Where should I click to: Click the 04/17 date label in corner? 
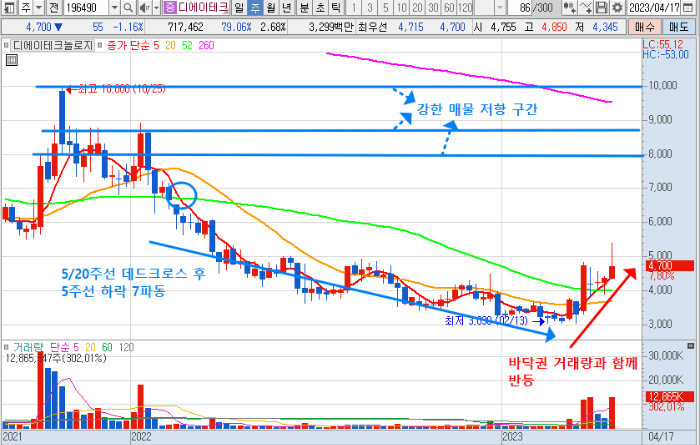661,437
